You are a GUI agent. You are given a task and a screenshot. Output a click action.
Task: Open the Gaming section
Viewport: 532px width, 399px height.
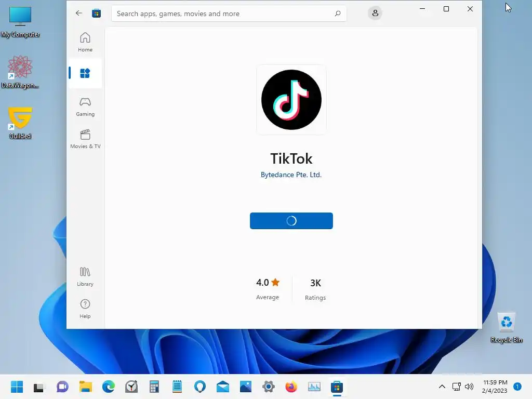[85, 107]
